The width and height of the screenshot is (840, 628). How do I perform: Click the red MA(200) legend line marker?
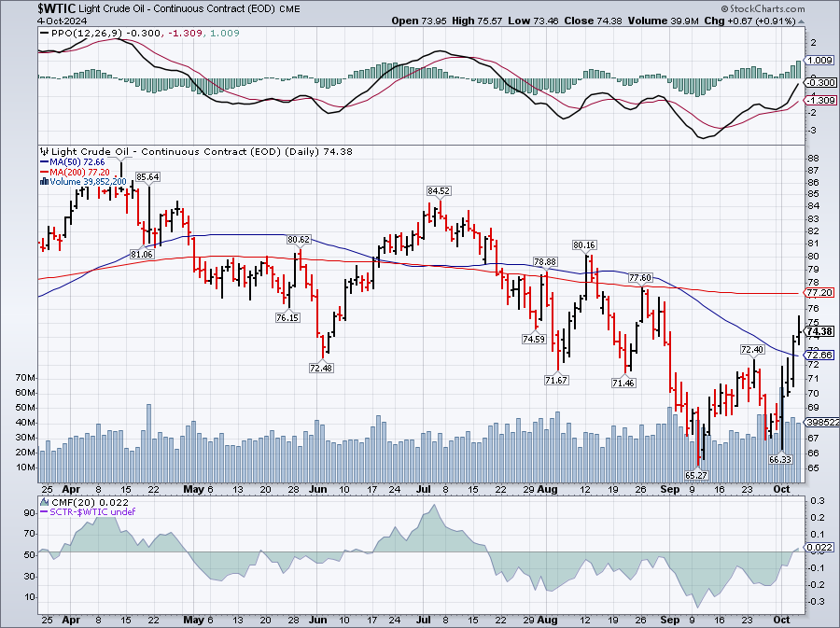(41, 173)
